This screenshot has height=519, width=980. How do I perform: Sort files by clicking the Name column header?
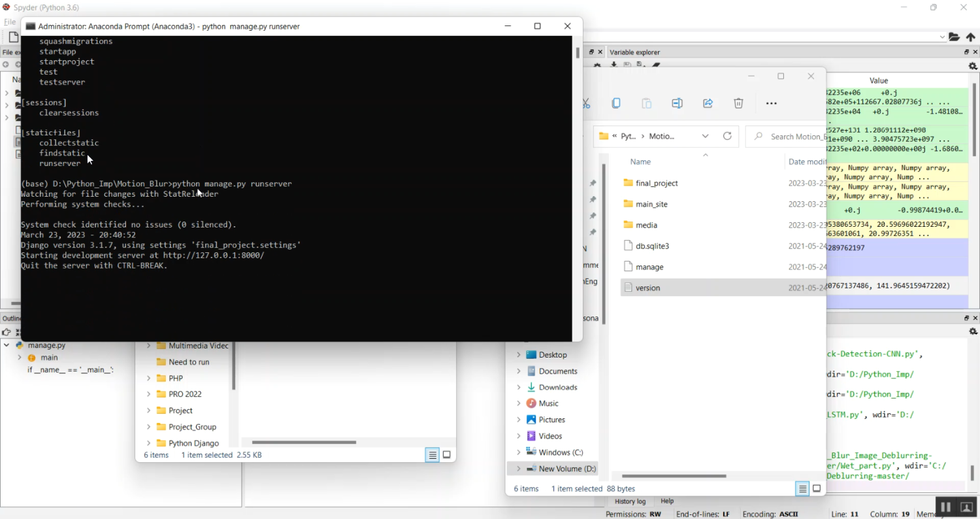coord(640,161)
